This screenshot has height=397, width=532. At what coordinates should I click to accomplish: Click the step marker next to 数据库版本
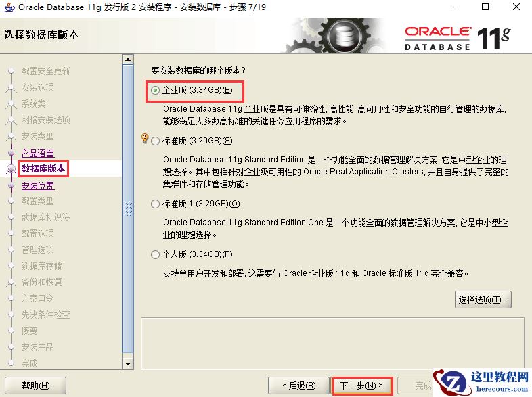pyautogui.click(x=12, y=168)
